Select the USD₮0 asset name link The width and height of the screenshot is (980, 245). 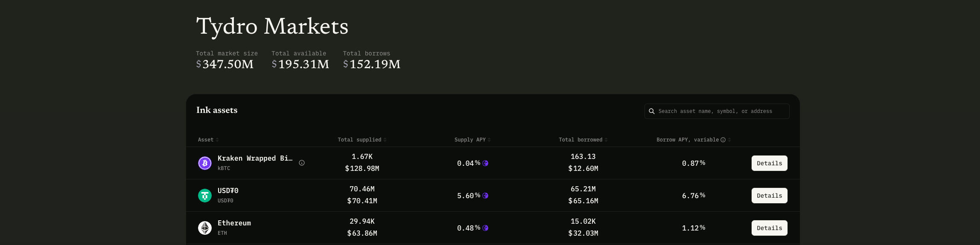point(228,190)
